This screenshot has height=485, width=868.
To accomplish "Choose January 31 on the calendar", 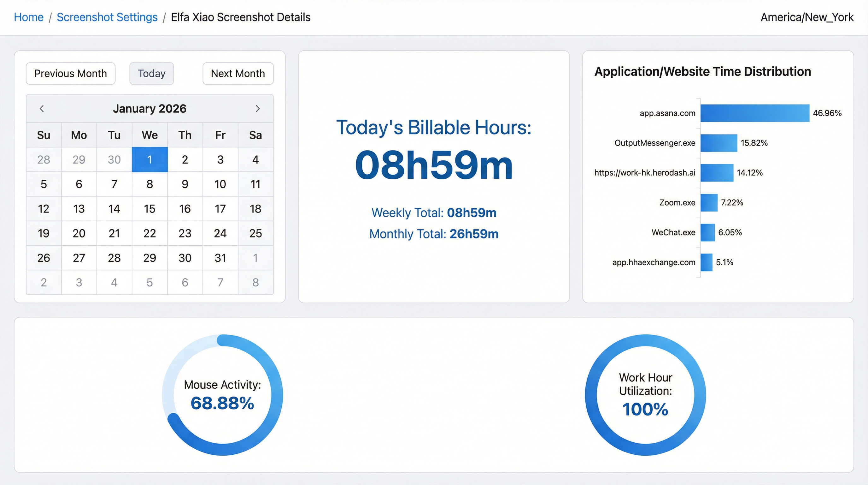I will [x=220, y=258].
